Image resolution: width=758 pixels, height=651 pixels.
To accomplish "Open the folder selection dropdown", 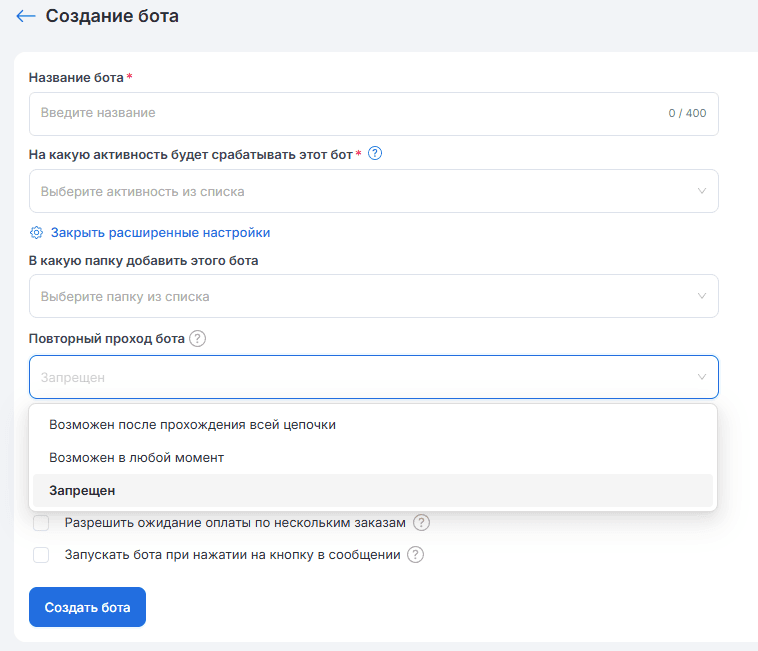I will click(374, 296).
